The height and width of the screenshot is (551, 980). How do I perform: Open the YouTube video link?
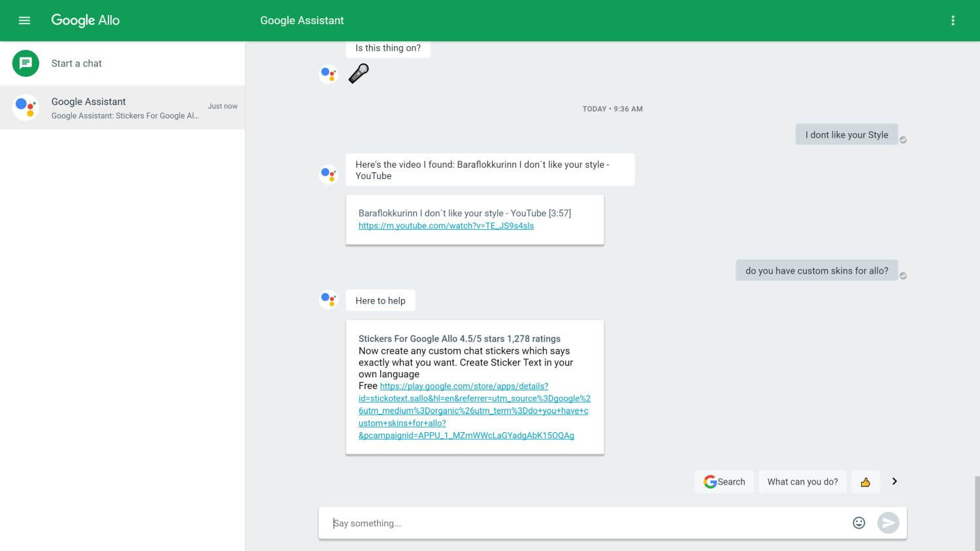click(446, 226)
